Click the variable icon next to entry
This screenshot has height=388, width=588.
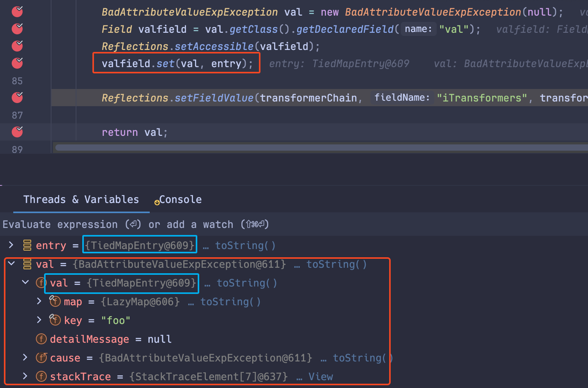click(x=27, y=245)
